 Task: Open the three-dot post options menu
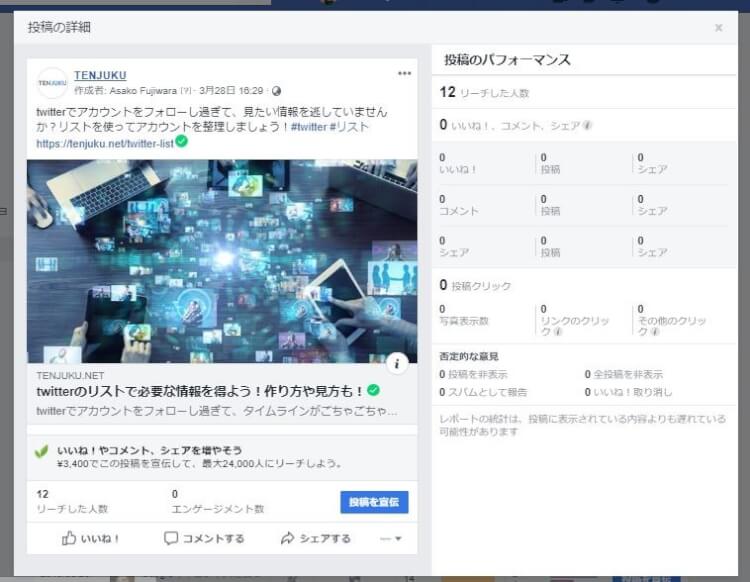(x=404, y=74)
